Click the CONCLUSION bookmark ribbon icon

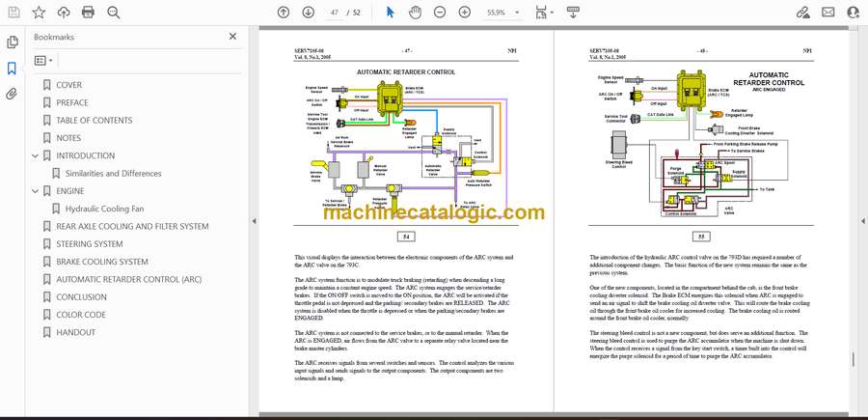(46, 297)
